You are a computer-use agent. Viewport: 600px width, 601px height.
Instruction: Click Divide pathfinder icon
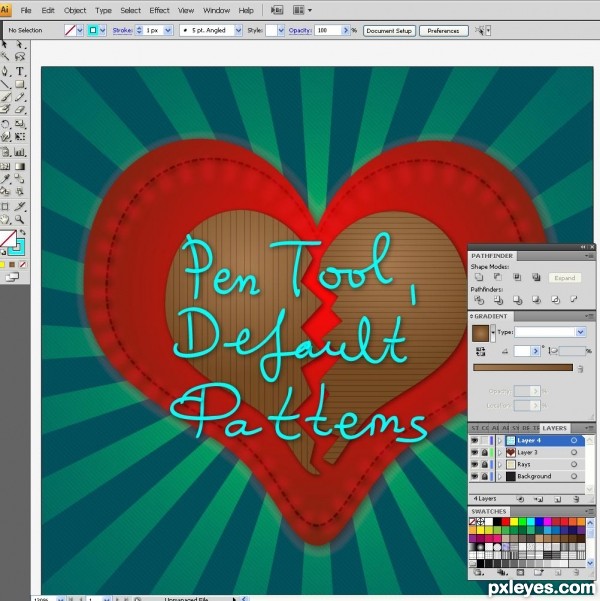click(x=479, y=300)
